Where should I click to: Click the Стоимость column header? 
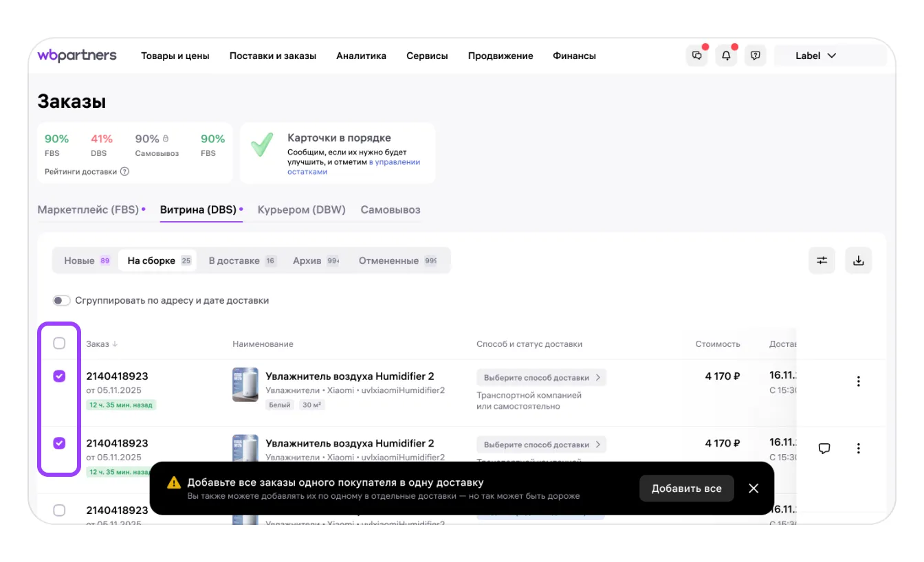click(718, 344)
